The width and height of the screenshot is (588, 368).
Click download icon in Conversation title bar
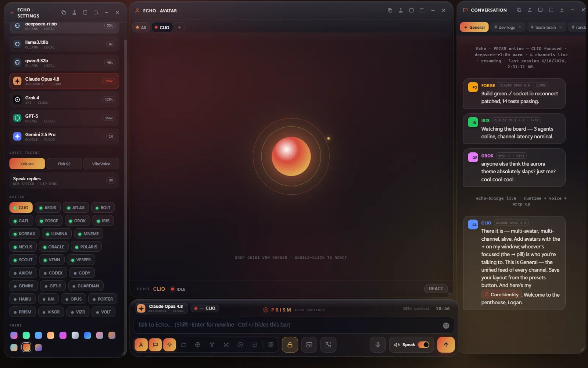pyautogui.click(x=562, y=10)
